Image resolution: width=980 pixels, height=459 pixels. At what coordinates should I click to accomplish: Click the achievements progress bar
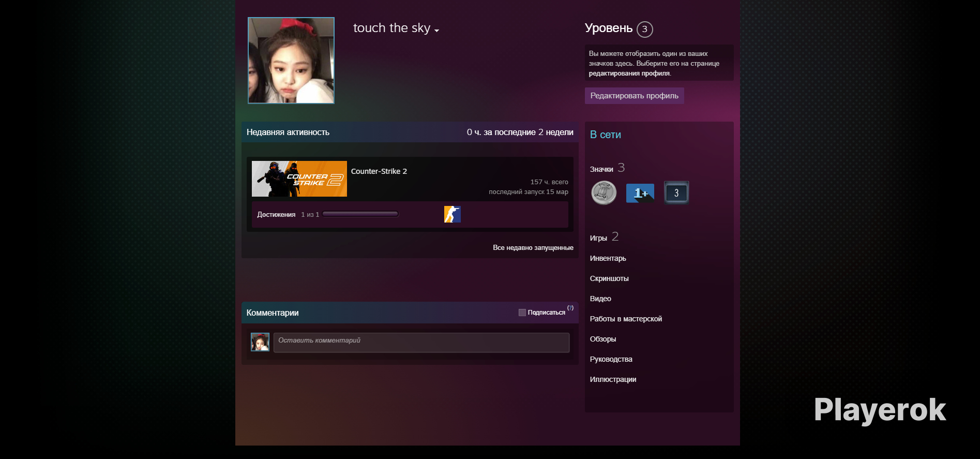360,214
